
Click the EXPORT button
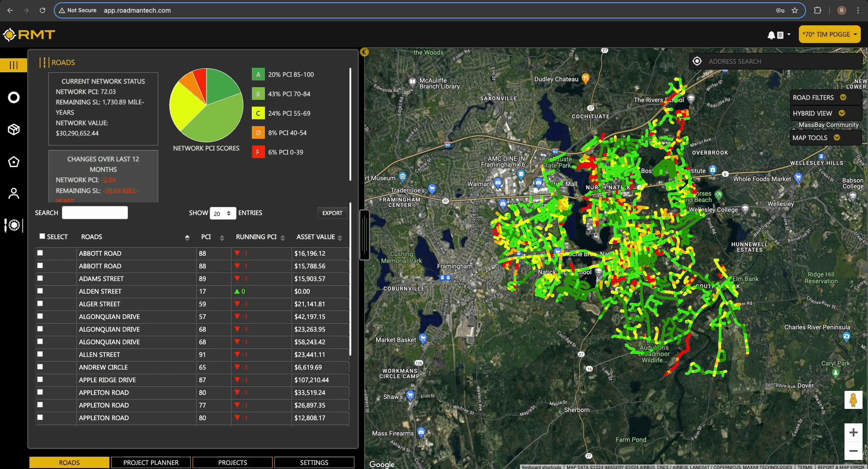coord(332,213)
